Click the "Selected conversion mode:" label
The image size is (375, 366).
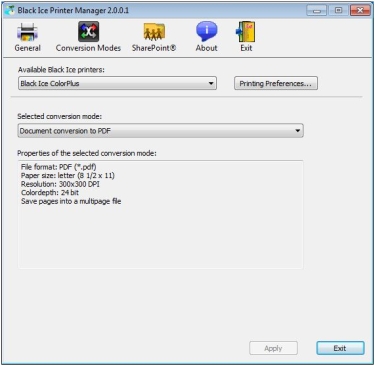click(60, 116)
